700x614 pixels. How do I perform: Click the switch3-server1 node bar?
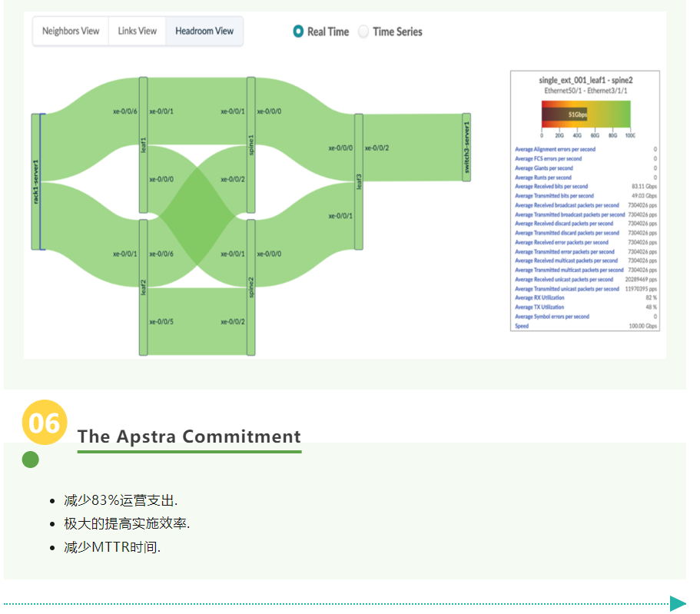pos(466,148)
